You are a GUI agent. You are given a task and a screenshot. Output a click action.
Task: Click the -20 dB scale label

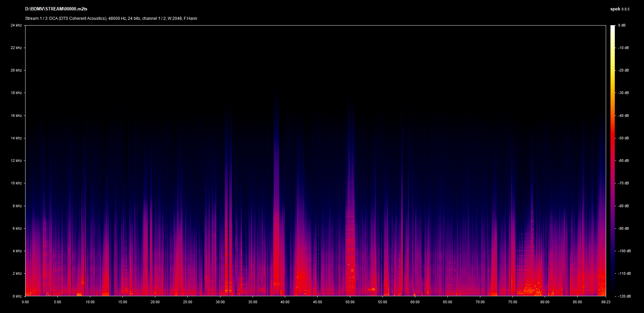624,70
